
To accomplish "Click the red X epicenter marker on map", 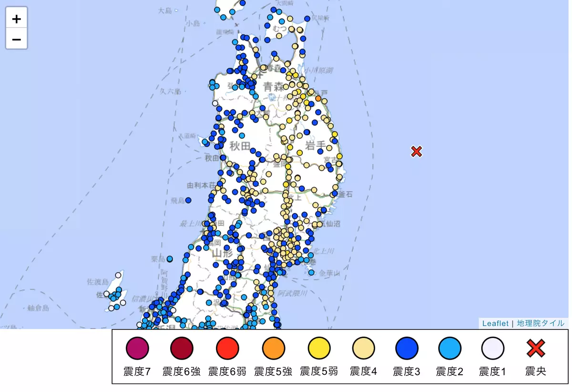I will [417, 152].
